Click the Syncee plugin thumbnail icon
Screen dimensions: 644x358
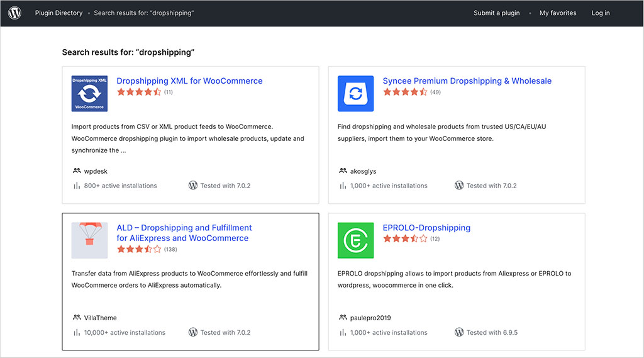(356, 93)
